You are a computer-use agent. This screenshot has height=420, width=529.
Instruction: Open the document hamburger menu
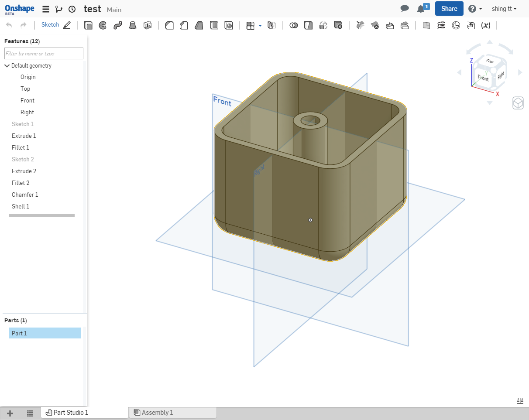[x=46, y=9]
